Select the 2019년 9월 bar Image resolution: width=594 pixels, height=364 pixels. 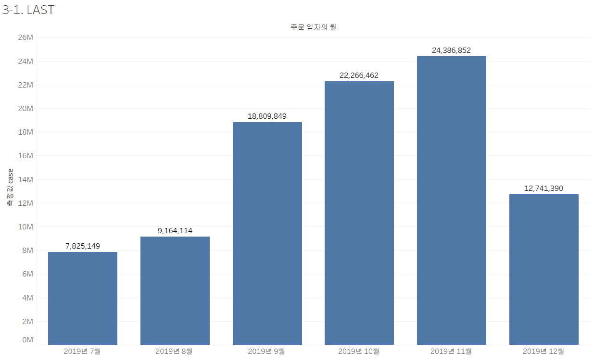point(267,233)
